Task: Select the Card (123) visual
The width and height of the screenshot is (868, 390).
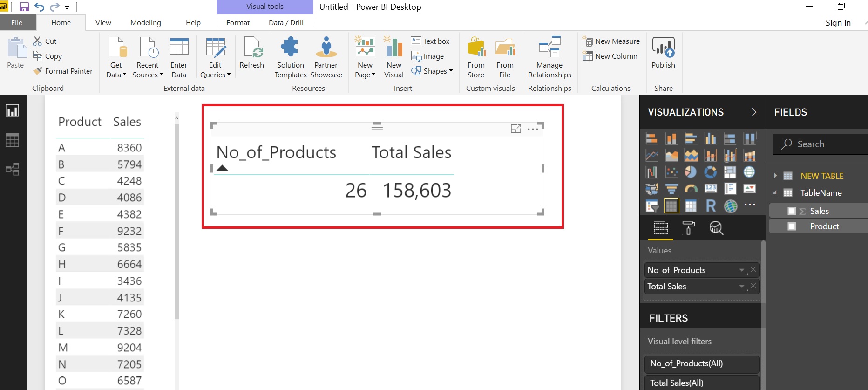Action: coord(711,189)
